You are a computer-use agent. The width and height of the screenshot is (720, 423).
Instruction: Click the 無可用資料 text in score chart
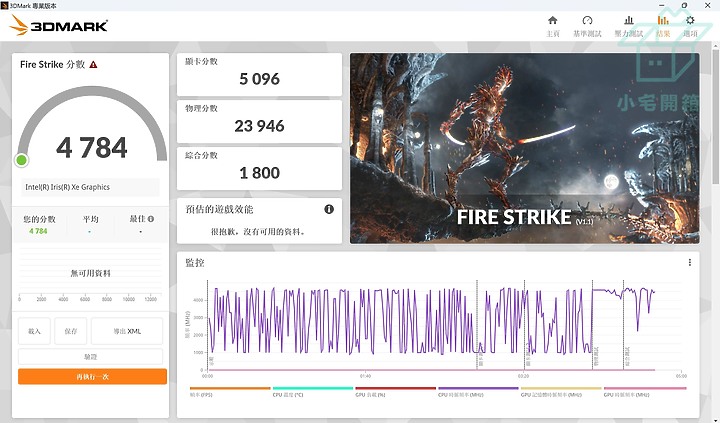[90, 273]
